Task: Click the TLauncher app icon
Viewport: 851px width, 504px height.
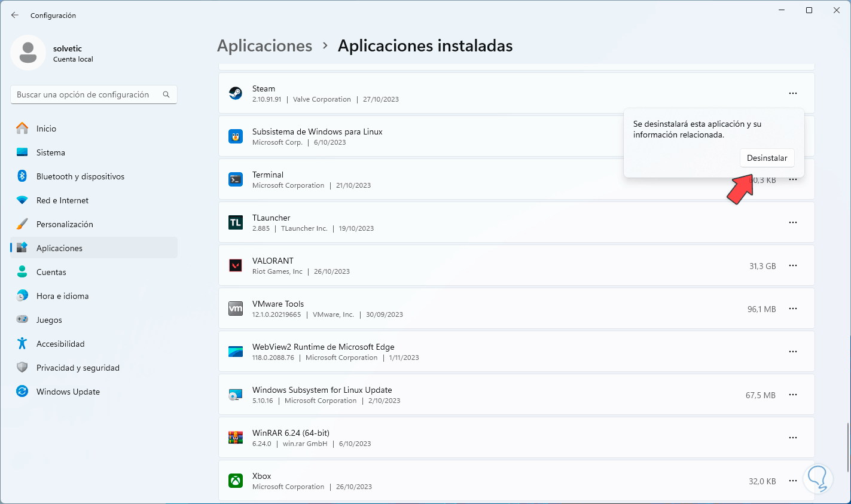Action: click(x=236, y=222)
